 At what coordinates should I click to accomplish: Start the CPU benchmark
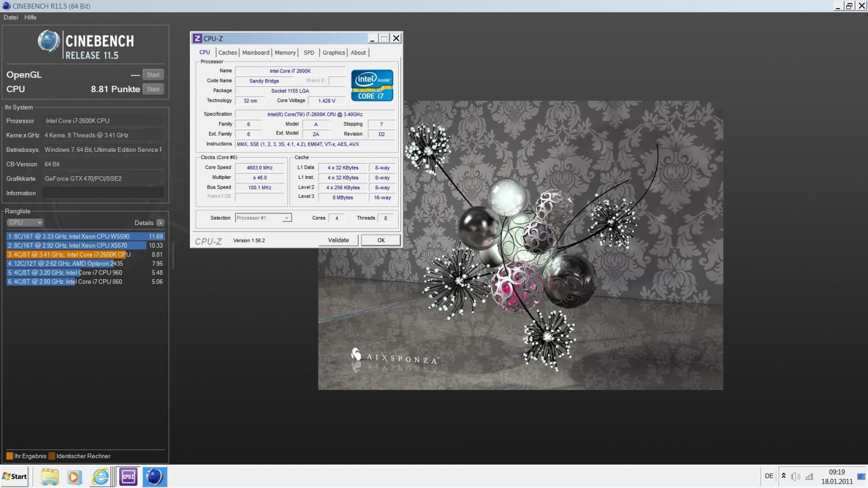153,89
